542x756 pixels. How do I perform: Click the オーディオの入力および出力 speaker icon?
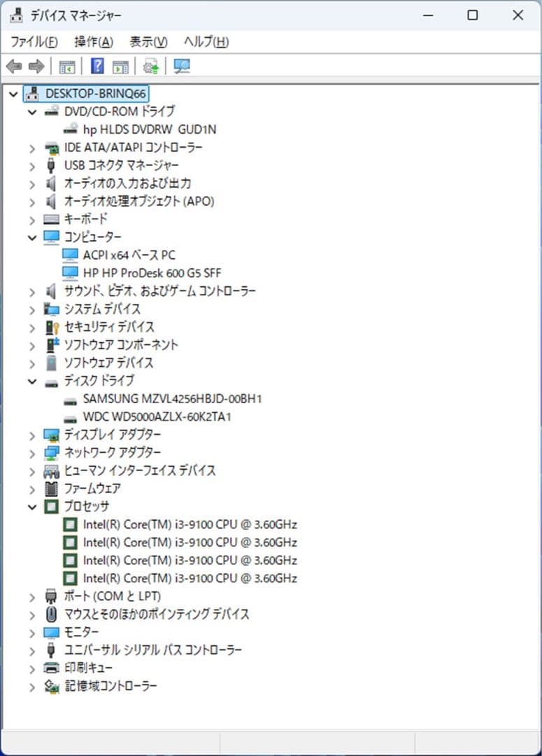point(50,183)
